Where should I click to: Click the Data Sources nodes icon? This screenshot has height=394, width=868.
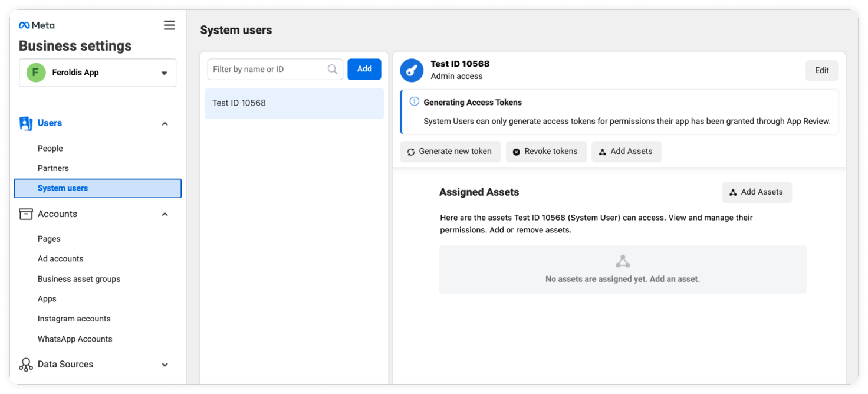[x=26, y=364]
